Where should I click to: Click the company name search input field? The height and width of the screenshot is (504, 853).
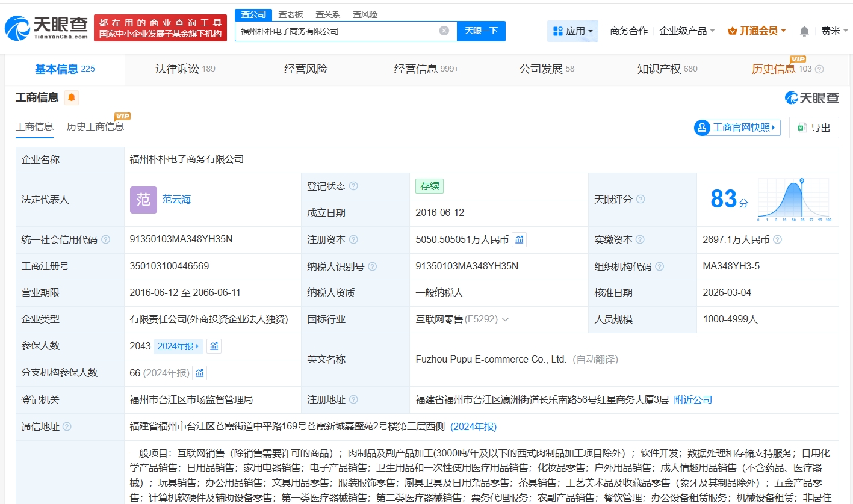(x=337, y=31)
